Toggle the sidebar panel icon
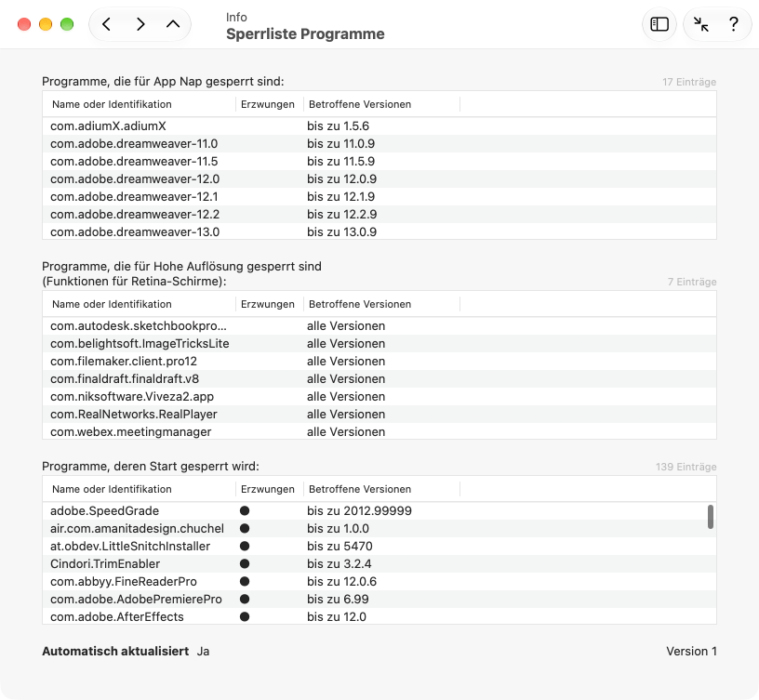This screenshot has height=700, width=759. click(x=659, y=24)
